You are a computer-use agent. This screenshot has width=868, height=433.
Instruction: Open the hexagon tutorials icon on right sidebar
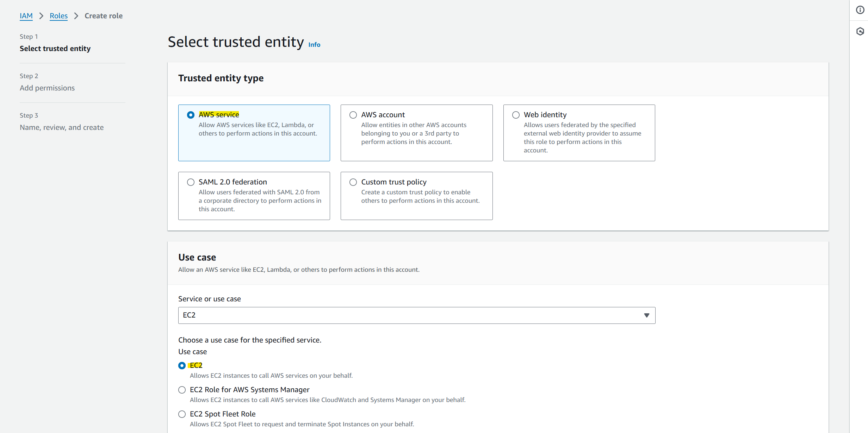pos(860,31)
